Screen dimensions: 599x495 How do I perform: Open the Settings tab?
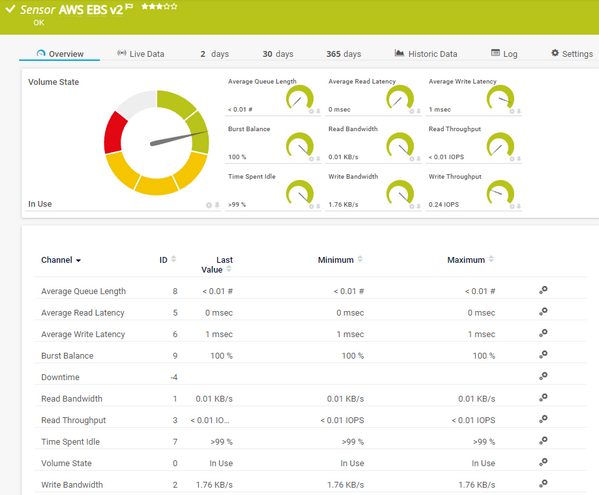572,54
